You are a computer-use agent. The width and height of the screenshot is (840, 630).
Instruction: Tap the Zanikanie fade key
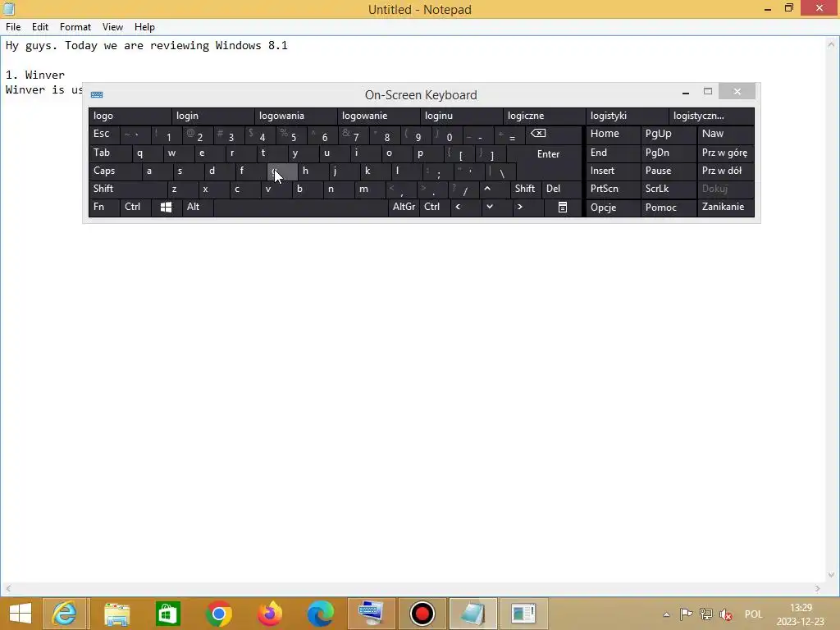point(725,207)
